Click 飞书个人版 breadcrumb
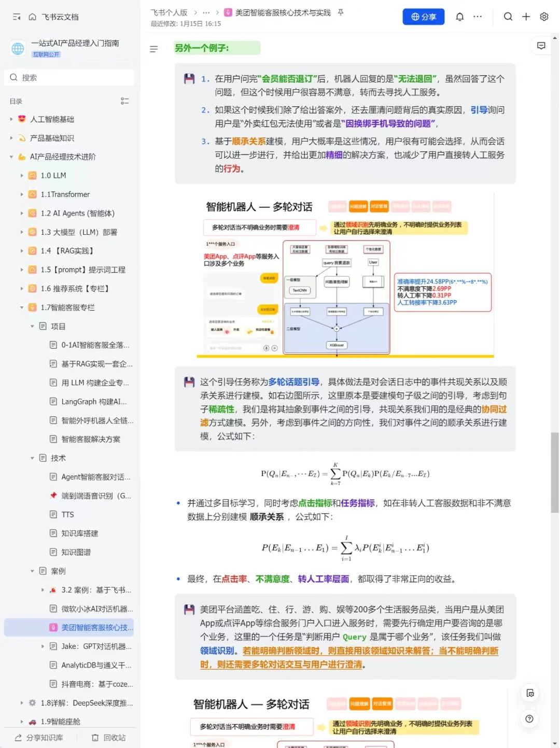 coord(169,12)
